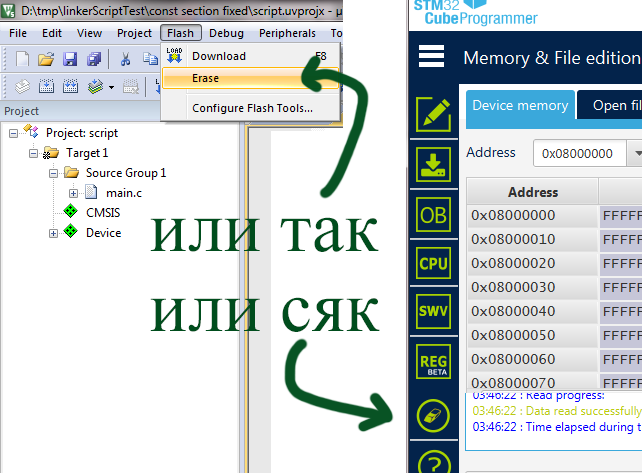Screen dimensions: 642x473
Task: Click the New file icon in toolbar
Action: [x=23, y=59]
